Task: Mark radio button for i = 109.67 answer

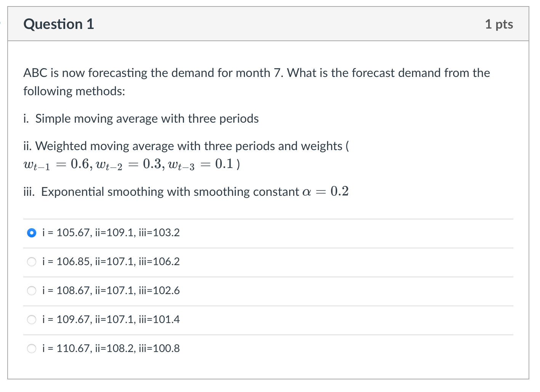Action: click(x=32, y=320)
